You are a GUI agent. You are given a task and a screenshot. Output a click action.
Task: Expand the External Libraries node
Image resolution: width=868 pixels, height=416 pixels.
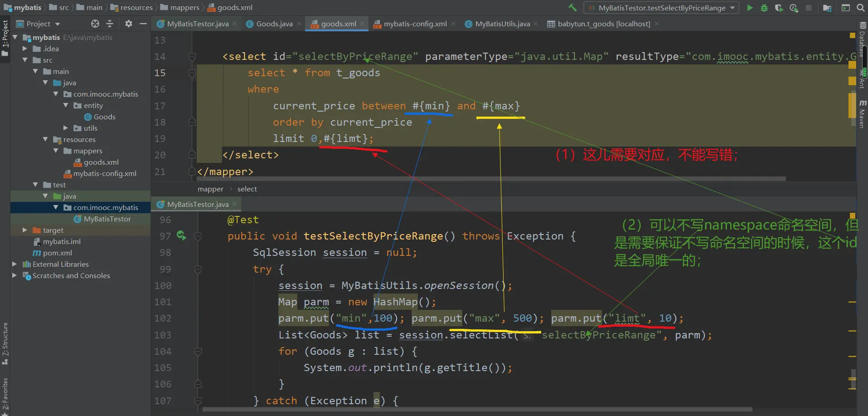[15, 264]
